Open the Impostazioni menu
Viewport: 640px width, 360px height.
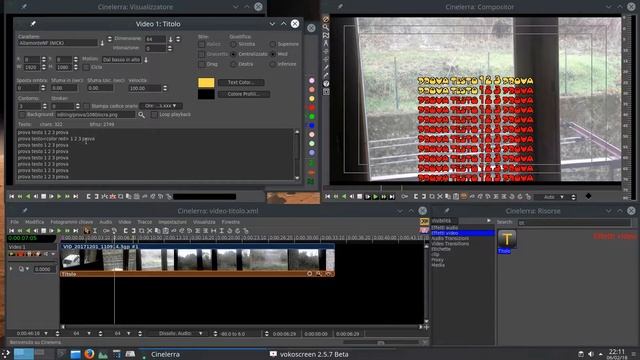(172, 222)
